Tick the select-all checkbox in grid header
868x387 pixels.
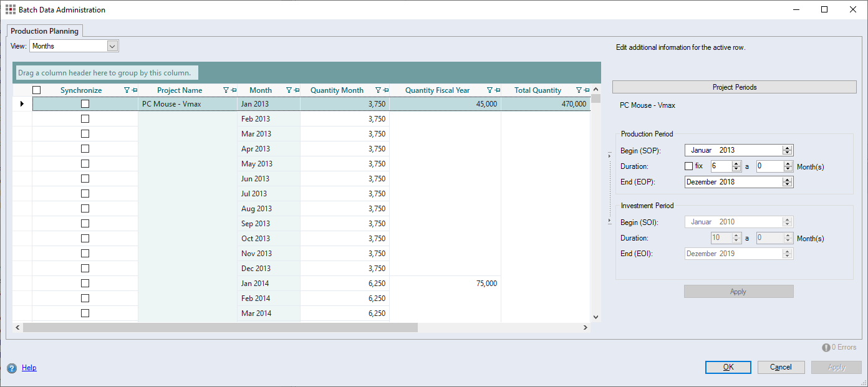pyautogui.click(x=37, y=90)
